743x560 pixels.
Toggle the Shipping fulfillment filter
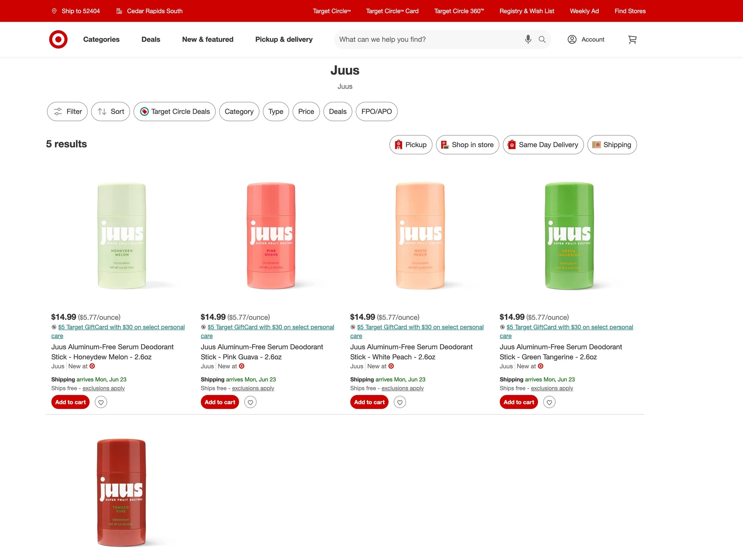click(612, 145)
